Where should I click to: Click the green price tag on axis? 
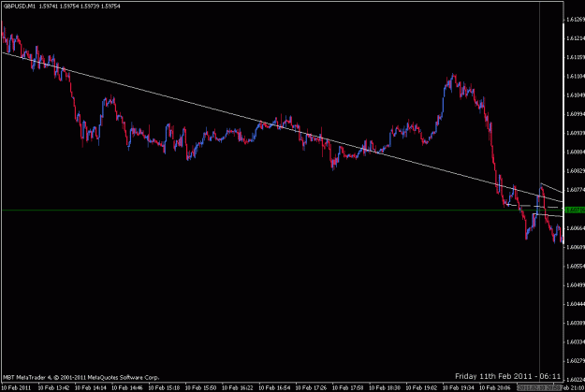575,211
